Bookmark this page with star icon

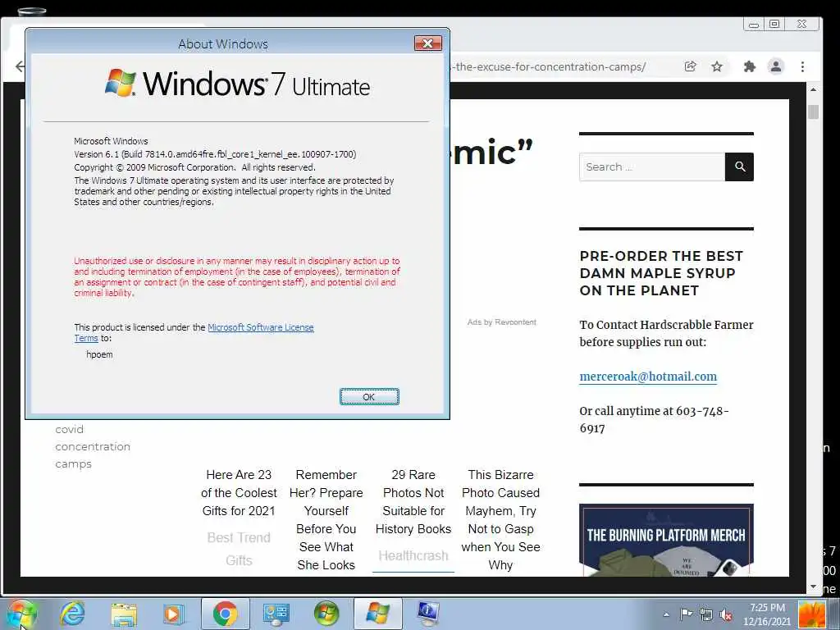click(717, 66)
